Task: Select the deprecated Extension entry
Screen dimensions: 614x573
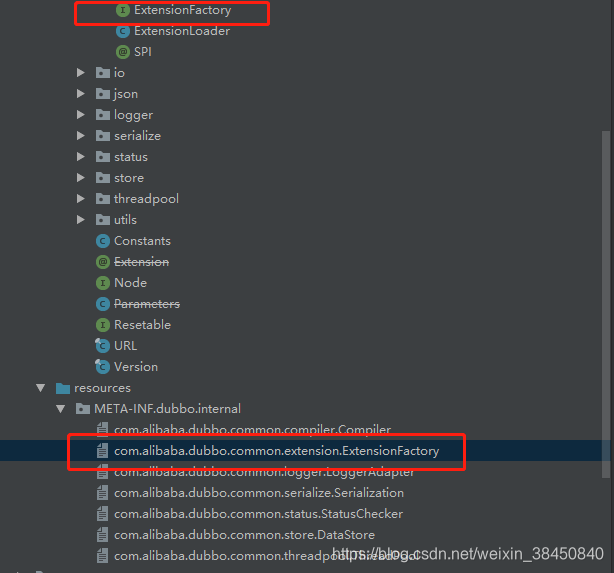Action: click(142, 262)
